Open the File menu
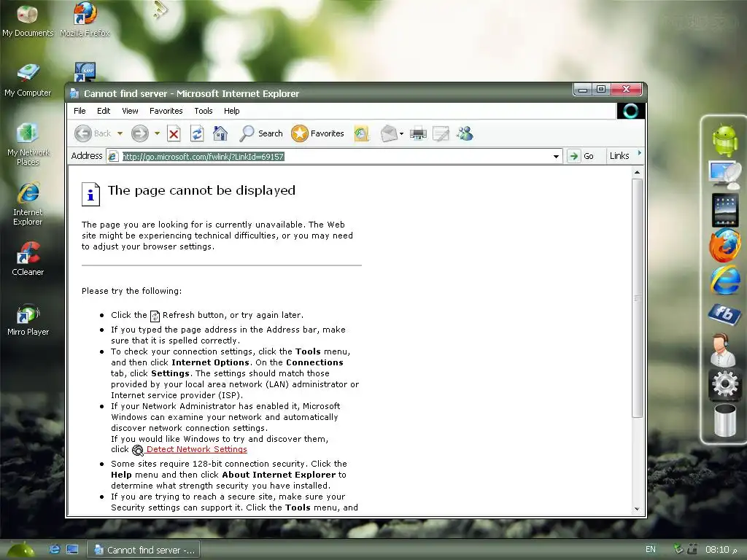Image resolution: width=747 pixels, height=560 pixels. (80, 111)
